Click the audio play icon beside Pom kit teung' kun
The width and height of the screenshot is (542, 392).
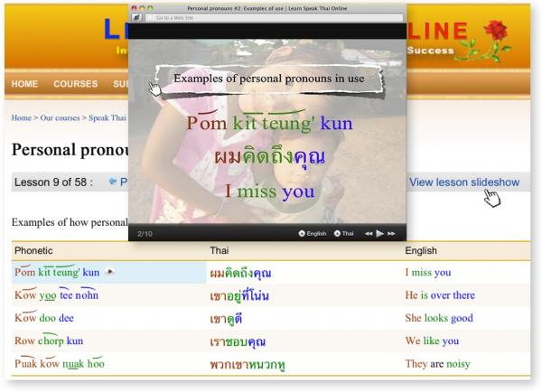(x=109, y=272)
